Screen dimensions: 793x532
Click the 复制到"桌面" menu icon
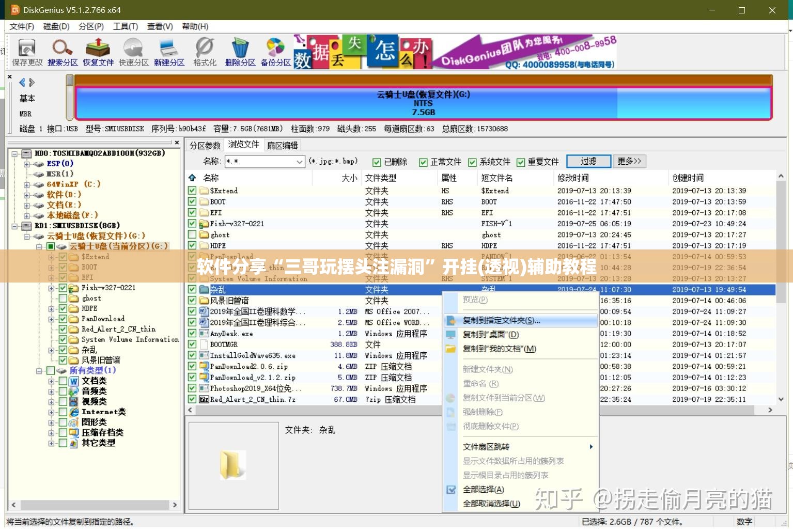(x=451, y=335)
